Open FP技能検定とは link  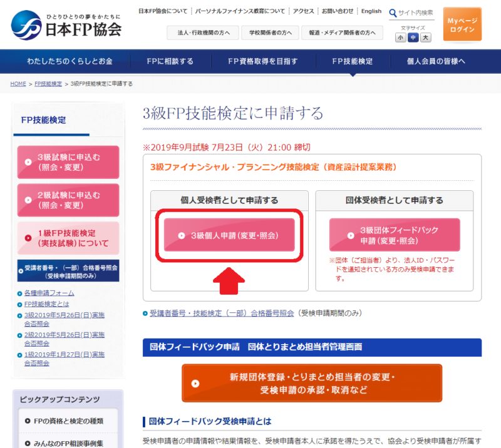(x=46, y=304)
